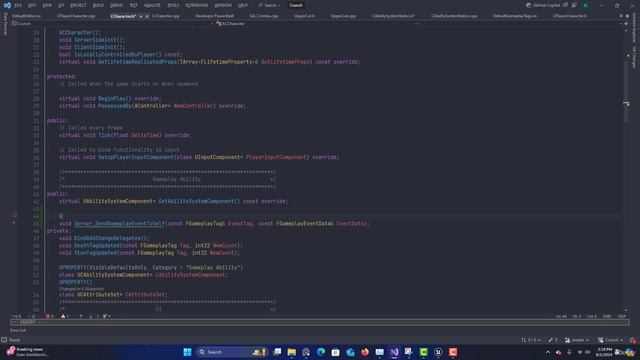Open GitHub Copilot button

coord(543,5)
